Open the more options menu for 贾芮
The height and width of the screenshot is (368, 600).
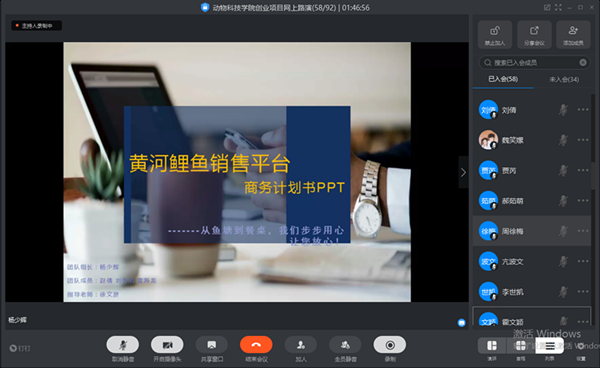pos(583,170)
